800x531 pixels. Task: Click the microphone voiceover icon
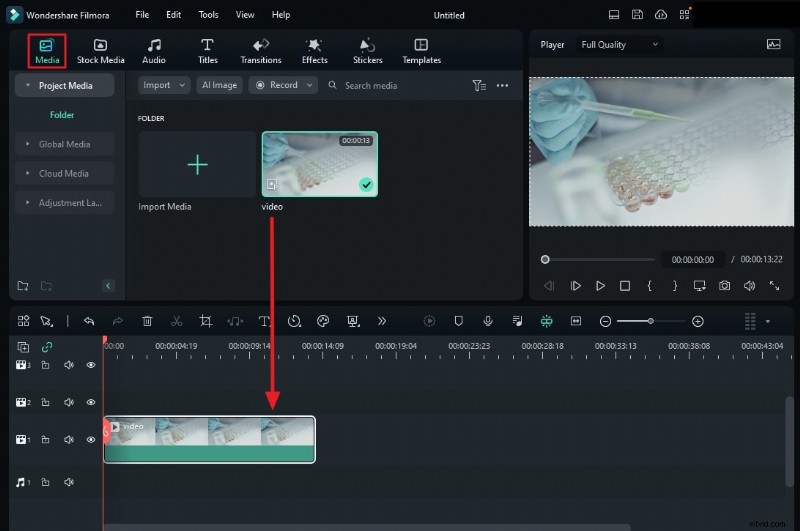pos(487,321)
